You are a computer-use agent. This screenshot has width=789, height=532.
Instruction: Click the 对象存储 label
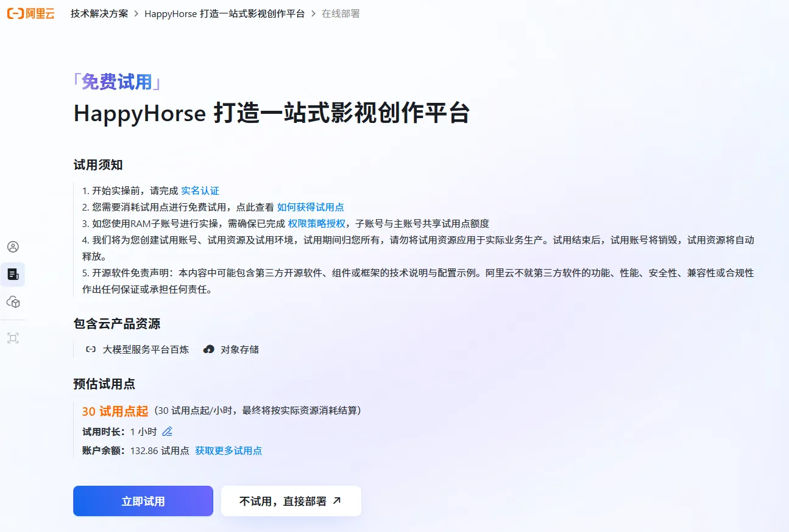(x=239, y=349)
